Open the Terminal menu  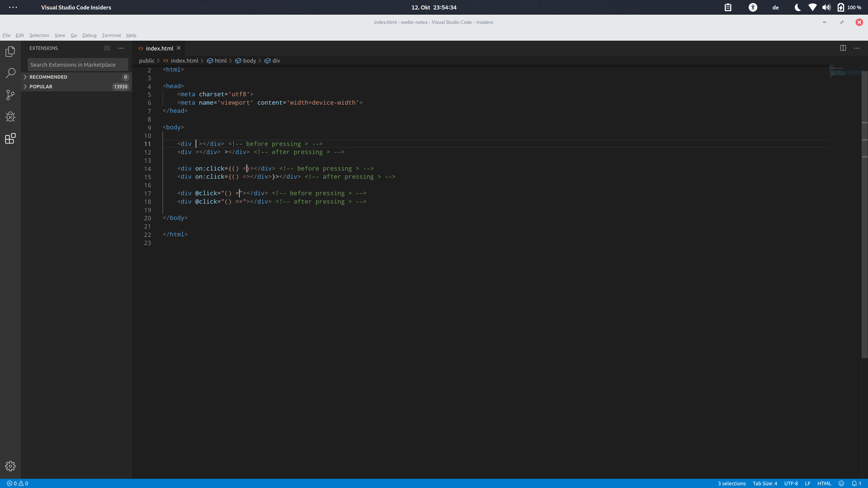point(111,35)
